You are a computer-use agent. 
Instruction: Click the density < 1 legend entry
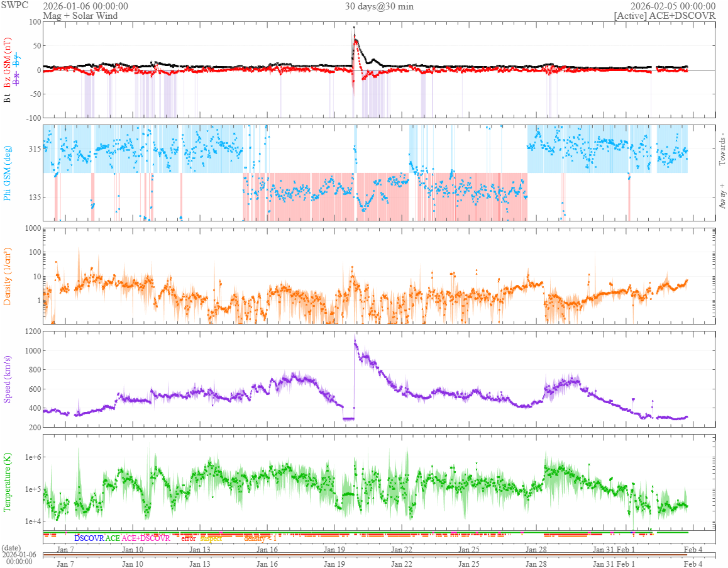(260, 538)
